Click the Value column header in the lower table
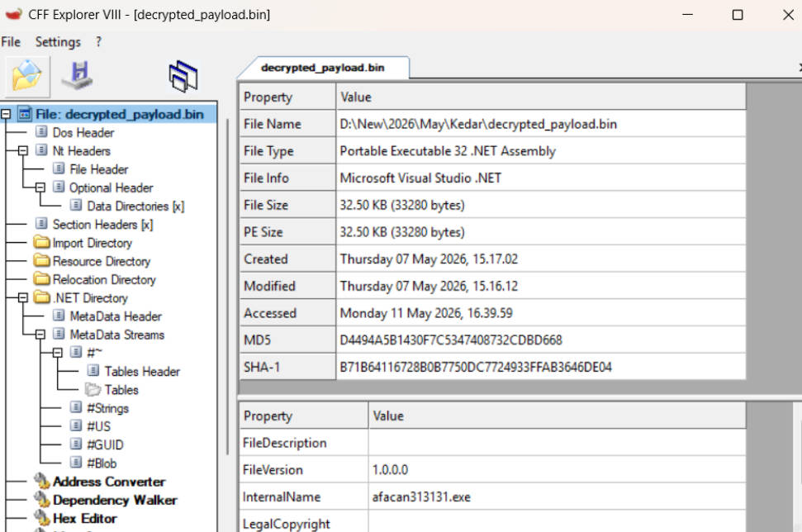 557,416
